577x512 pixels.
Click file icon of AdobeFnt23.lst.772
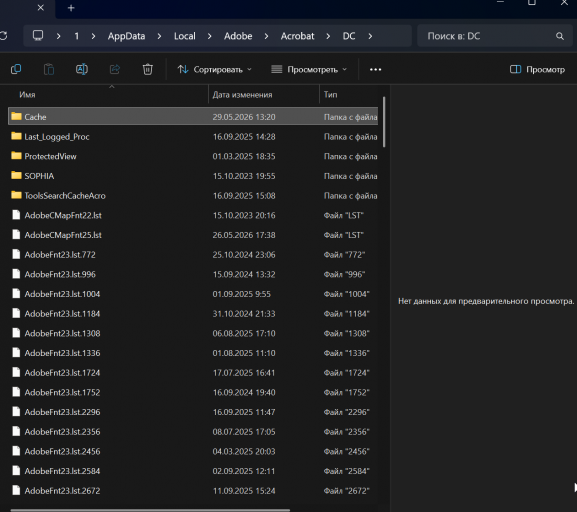tap(16, 254)
